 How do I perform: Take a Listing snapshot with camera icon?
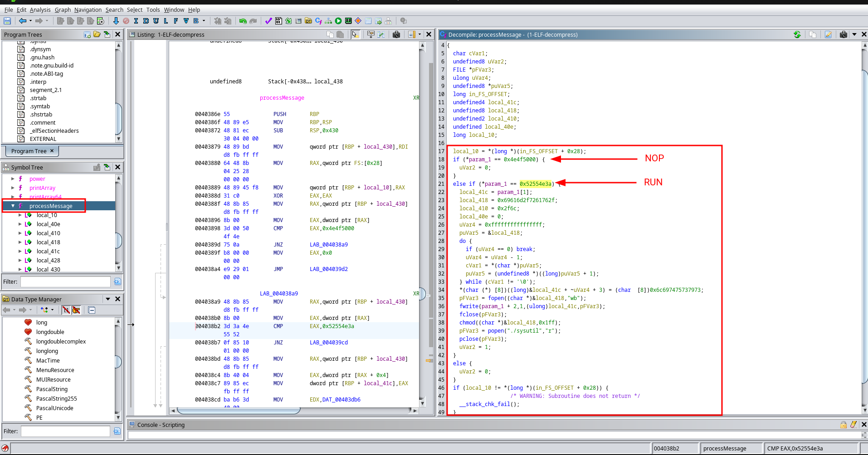coord(396,34)
